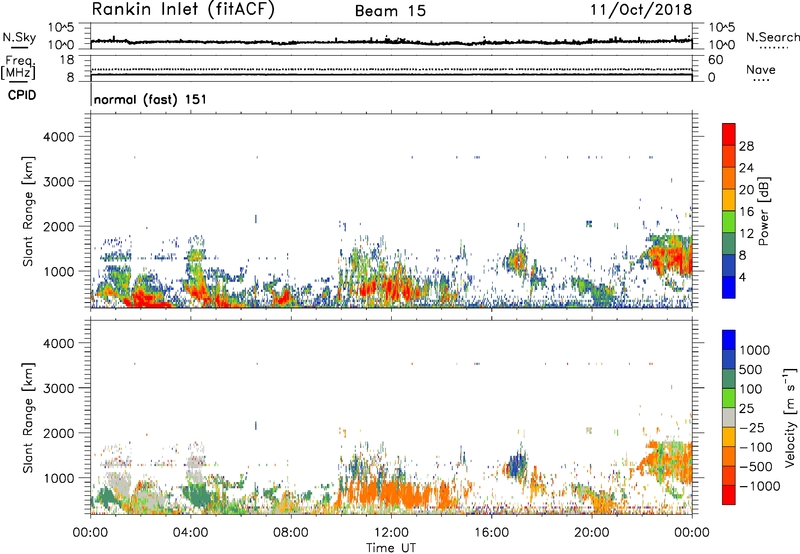Click the '12:00' time axis label

(391, 533)
